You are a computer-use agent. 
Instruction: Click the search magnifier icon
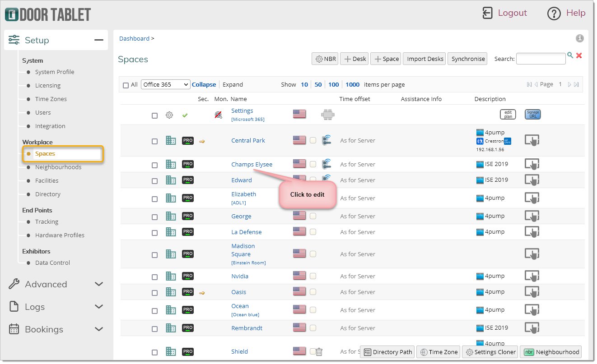pyautogui.click(x=570, y=55)
